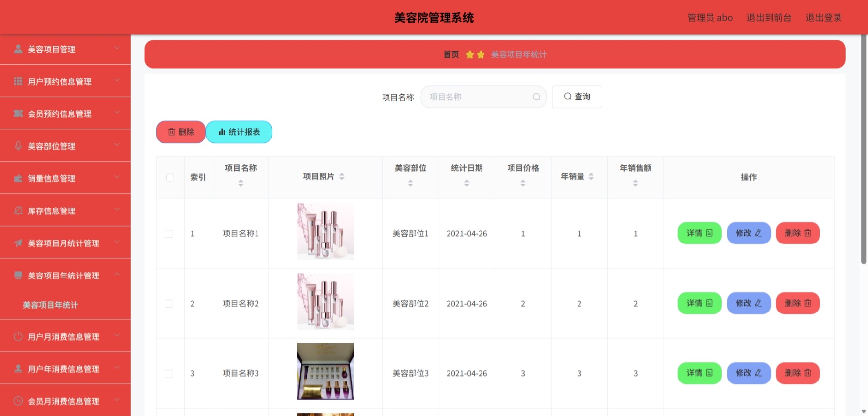Viewport: 868px width, 416px height.
Task: Check the row for 项目名称2
Action: [x=169, y=304]
